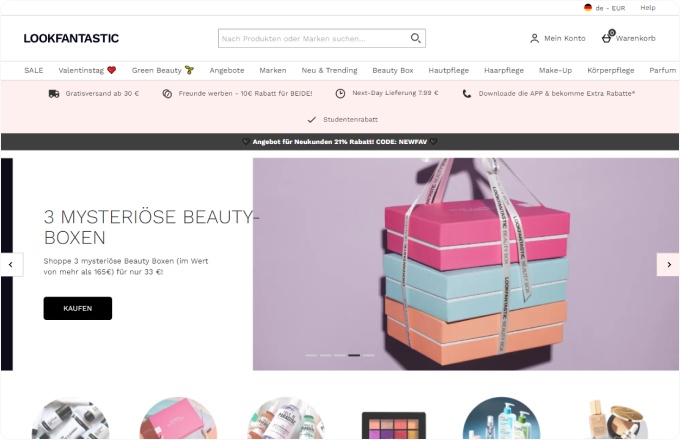
Task: Open the CeraVe skincare category circle
Action: (501, 418)
